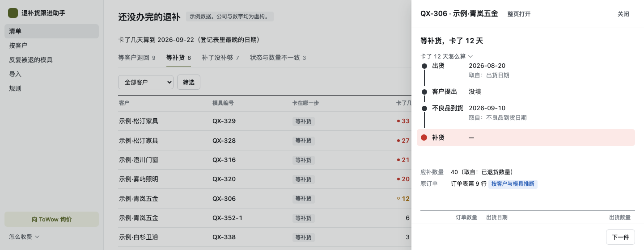Select the QX-316 row of 澄川门窗
Viewport: 644px width, 250px height.
click(265, 160)
